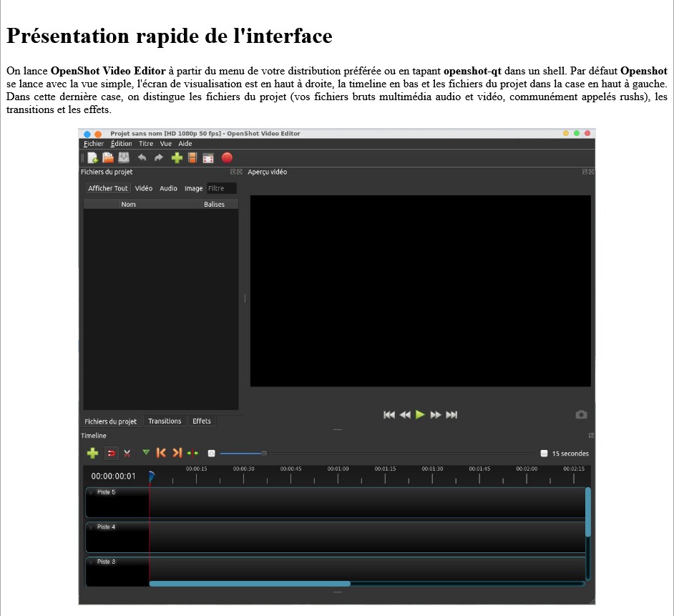This screenshot has height=616, width=674.
Task: Float the Fichiers du projet panel
Action: tap(233, 172)
